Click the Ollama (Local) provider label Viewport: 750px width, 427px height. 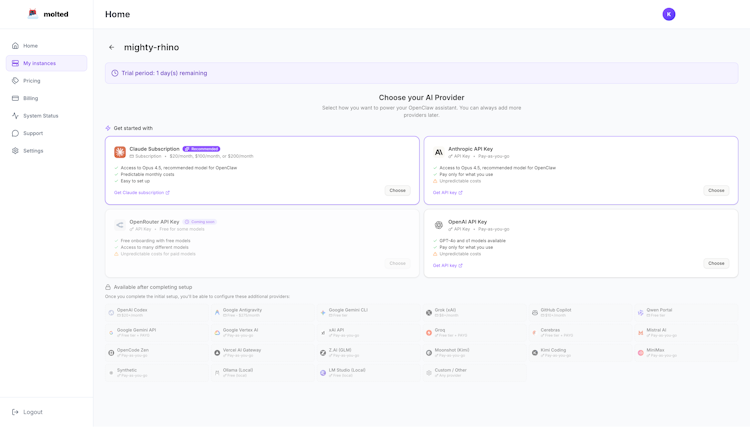coord(238,370)
